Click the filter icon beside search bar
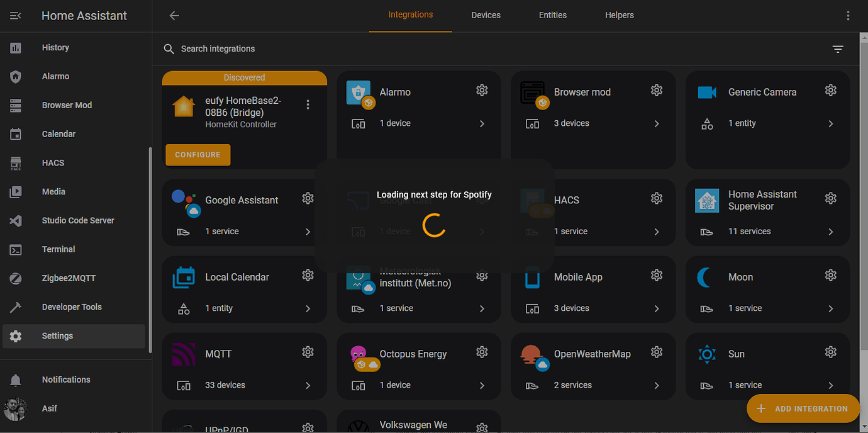Screen dimensions: 868x433 (838, 49)
